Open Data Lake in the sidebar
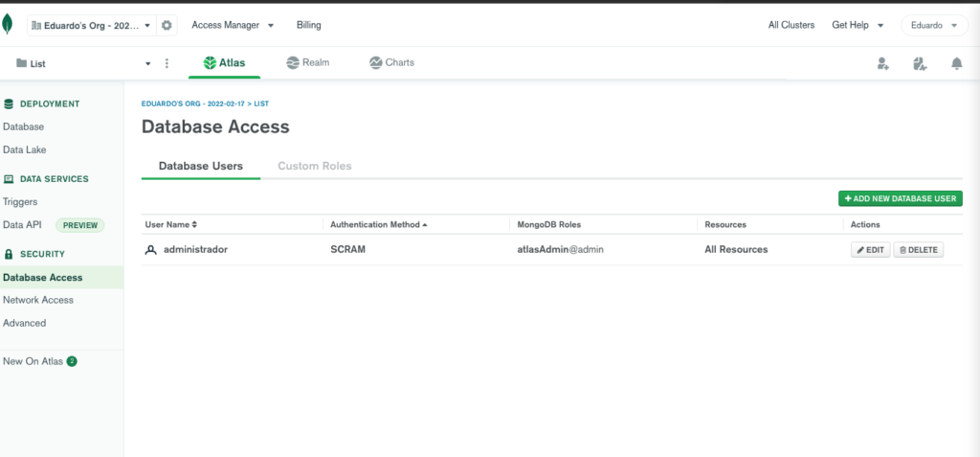Screen dimensions: 980x457 (x=24, y=149)
